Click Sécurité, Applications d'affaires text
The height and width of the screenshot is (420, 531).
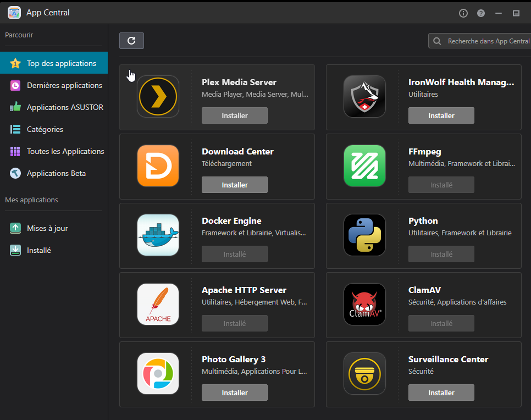click(x=457, y=302)
